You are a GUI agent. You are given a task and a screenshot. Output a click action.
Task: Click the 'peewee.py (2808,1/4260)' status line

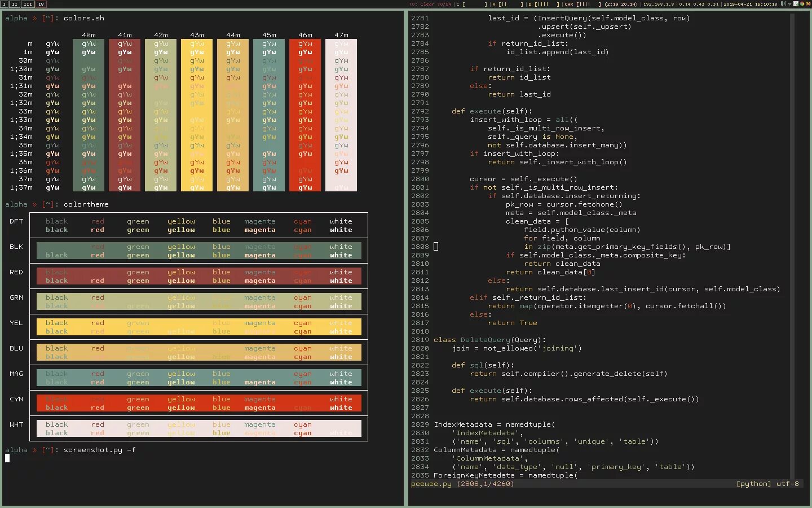pyautogui.click(x=463, y=484)
